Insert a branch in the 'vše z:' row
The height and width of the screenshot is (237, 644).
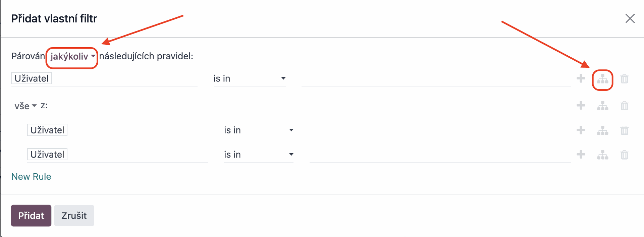(603, 106)
